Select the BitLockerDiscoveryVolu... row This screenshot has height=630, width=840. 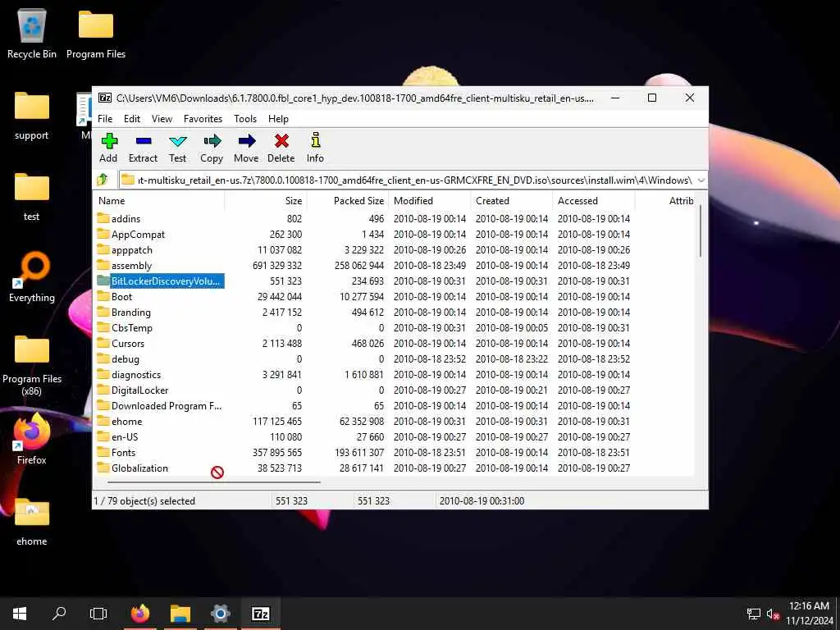pyautogui.click(x=395, y=281)
